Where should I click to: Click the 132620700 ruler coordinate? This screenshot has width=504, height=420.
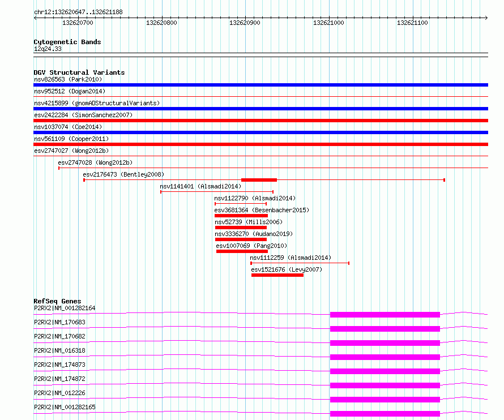78,23
